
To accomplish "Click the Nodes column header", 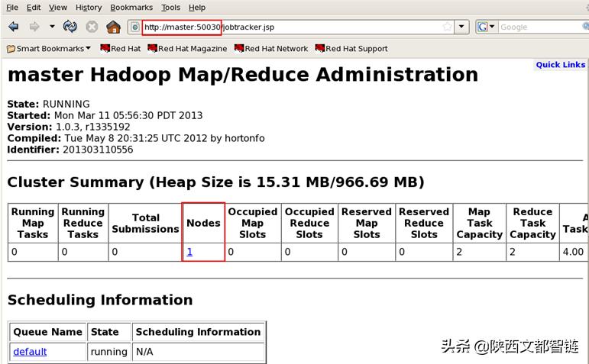I will pyautogui.click(x=203, y=223).
